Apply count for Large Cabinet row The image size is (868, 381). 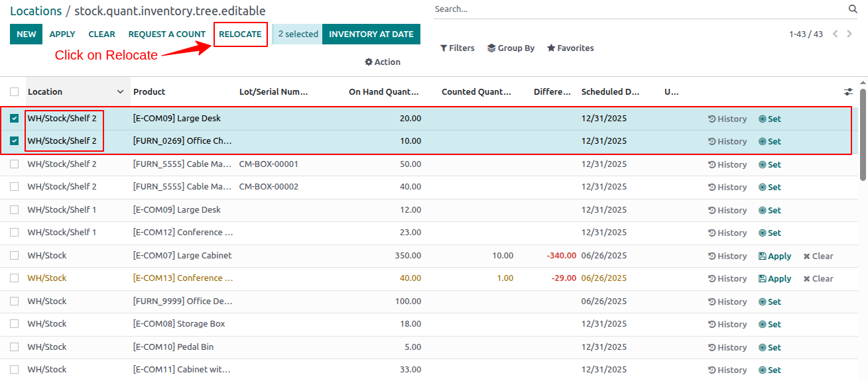point(775,256)
